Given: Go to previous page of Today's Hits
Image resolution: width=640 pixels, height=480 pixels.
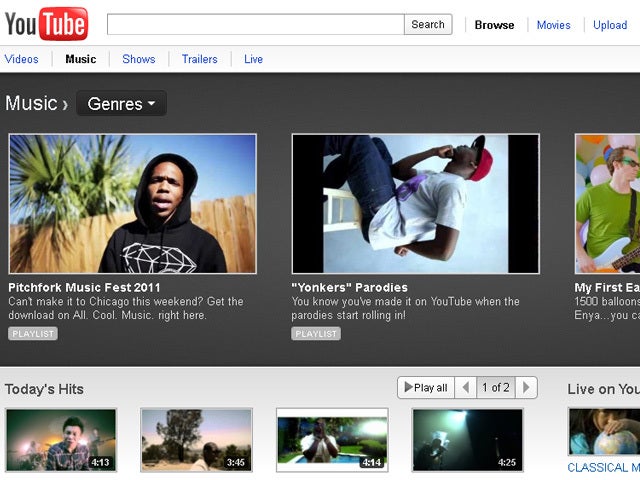Looking at the screenshot, I should point(466,387).
